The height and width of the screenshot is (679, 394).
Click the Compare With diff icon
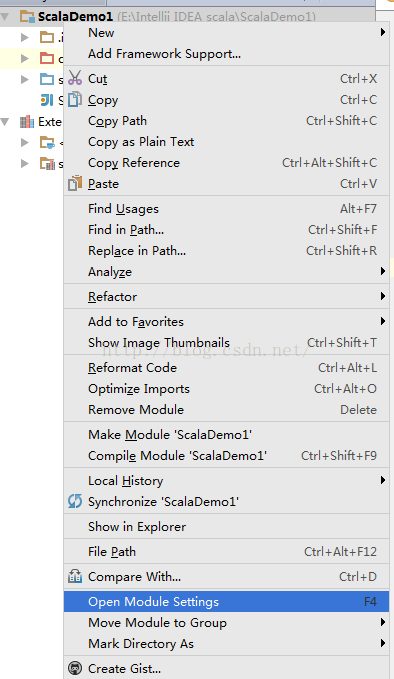75,576
